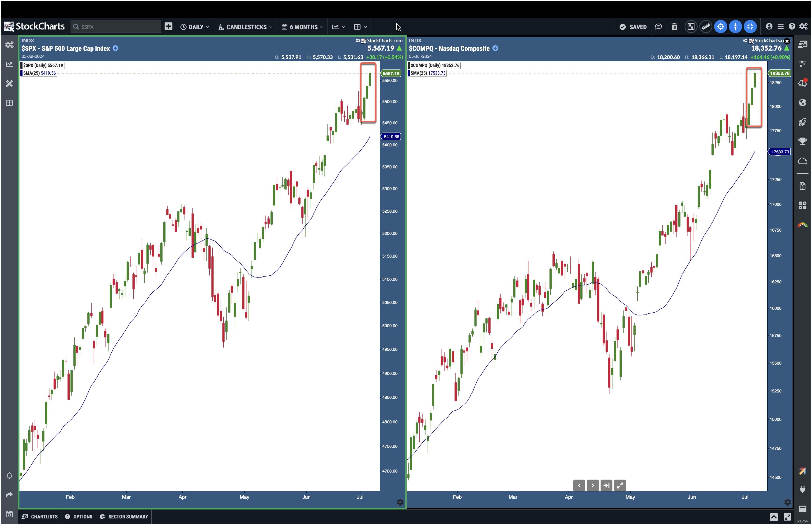Click the alerts bell with red badge
The image size is (812, 525).
802,83
